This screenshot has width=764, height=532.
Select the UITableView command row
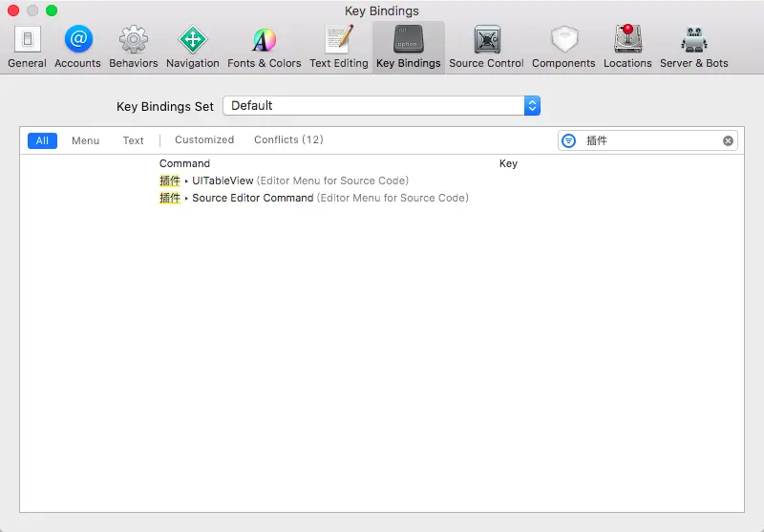tap(382, 181)
